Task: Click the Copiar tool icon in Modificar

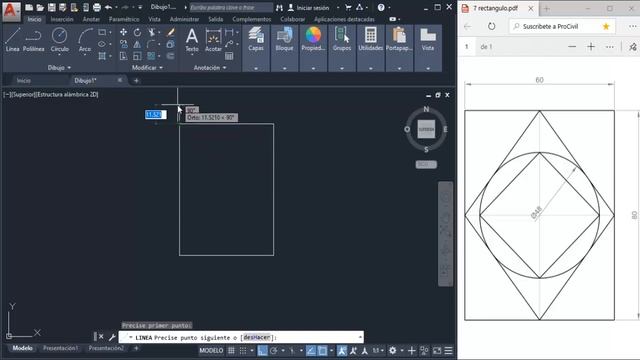Action: point(123,44)
